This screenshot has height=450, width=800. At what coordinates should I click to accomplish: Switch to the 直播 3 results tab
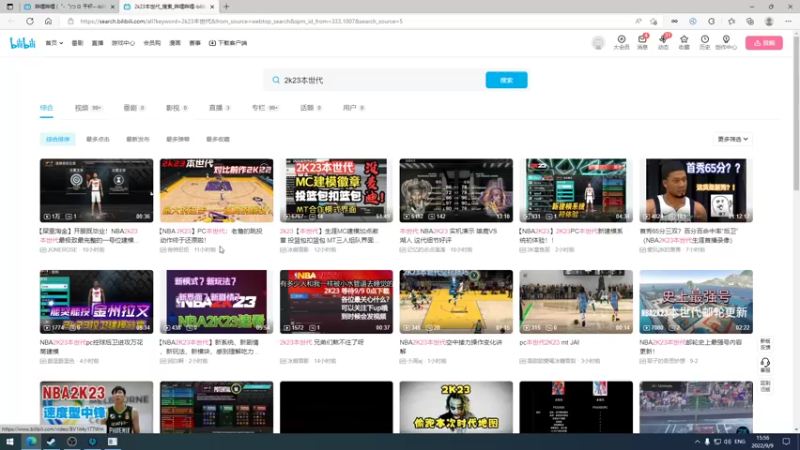click(219, 108)
